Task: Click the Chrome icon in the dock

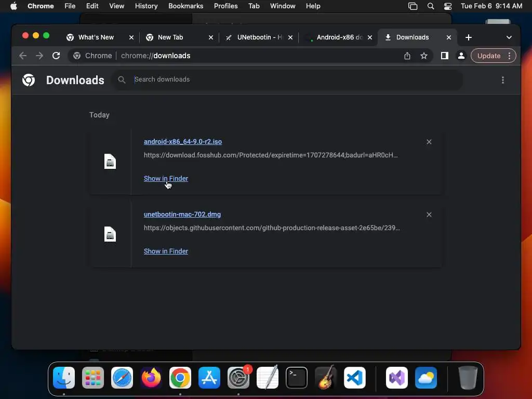Action: 180,378
